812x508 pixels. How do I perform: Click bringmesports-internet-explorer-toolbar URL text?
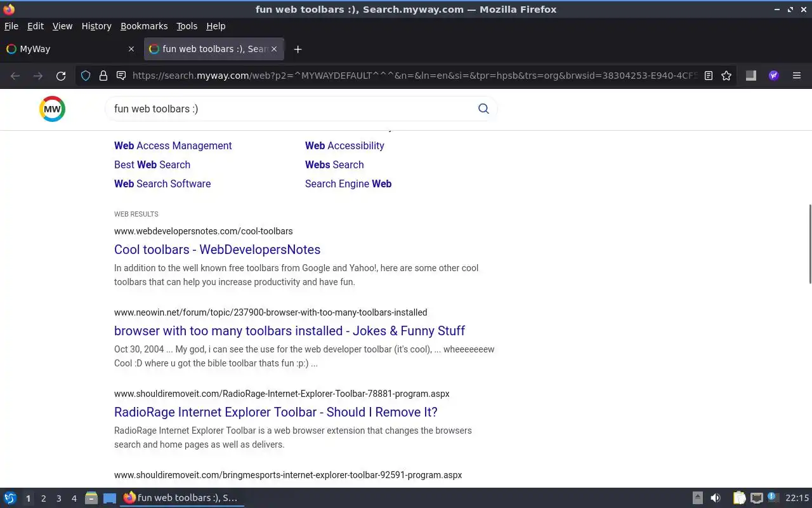(288, 475)
